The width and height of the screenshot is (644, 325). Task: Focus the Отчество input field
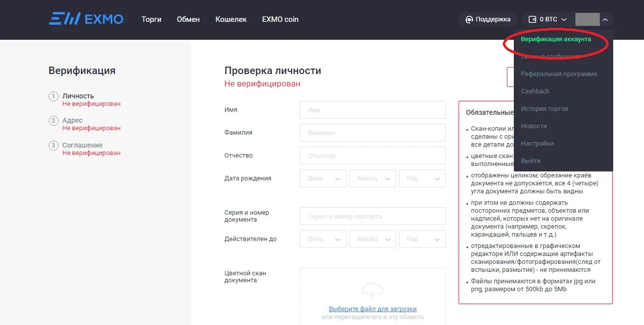click(373, 156)
